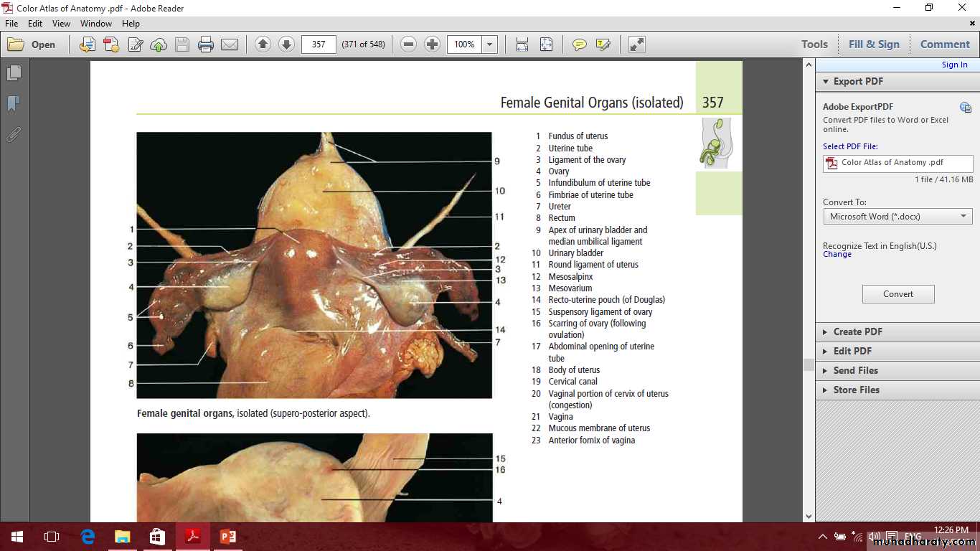Click the page number input field
Viewport: 980px width, 551px height.
[319, 44]
